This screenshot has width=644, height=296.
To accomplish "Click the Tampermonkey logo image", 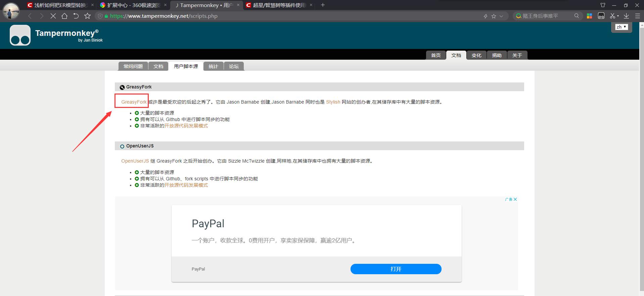I will pos(20,35).
